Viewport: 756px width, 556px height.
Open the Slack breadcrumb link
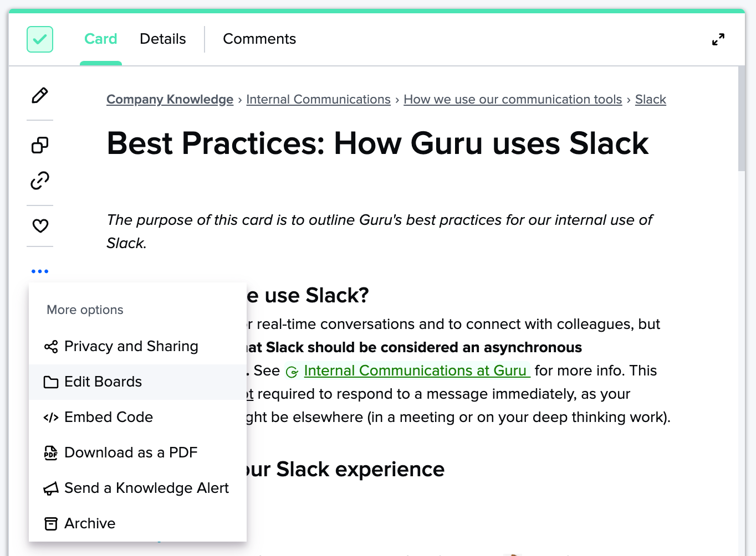coord(651,99)
